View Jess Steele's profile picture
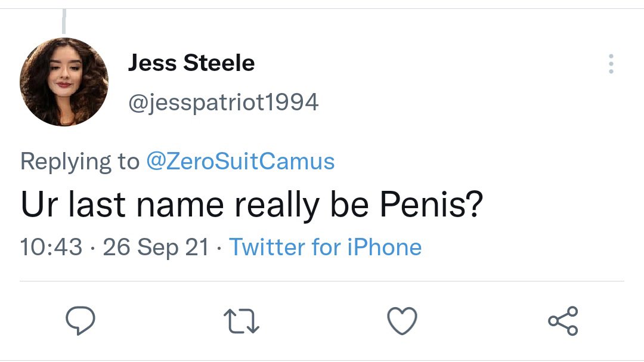 [x=64, y=82]
